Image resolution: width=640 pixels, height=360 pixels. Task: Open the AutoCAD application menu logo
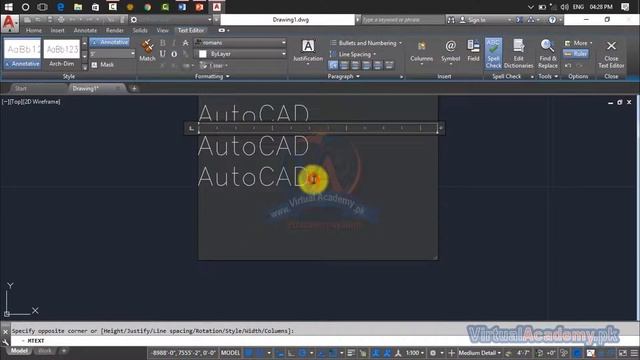pyautogui.click(x=10, y=24)
